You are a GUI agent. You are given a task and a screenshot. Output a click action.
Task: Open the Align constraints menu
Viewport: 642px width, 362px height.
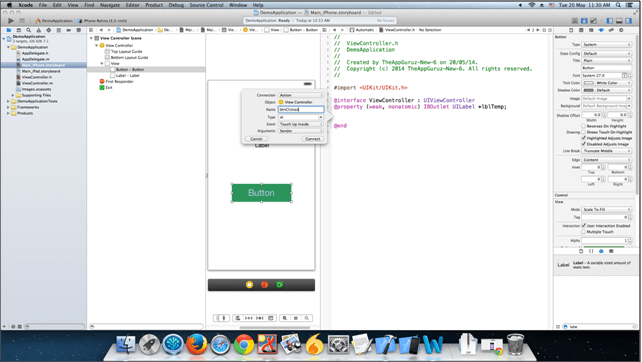[x=237, y=318]
